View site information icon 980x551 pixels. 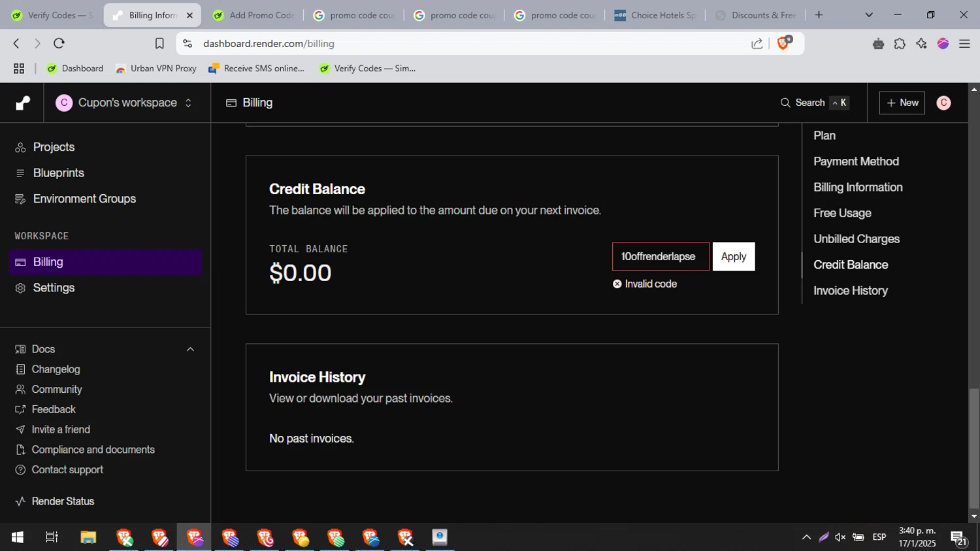(188, 44)
